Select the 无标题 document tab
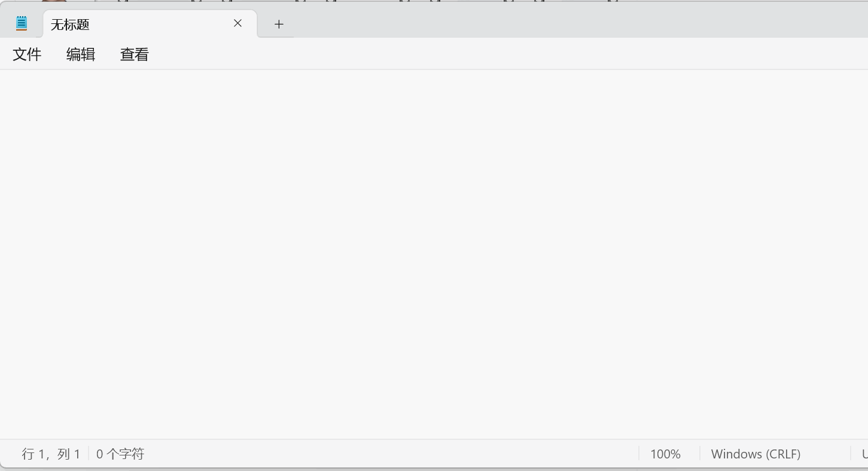 [x=150, y=24]
